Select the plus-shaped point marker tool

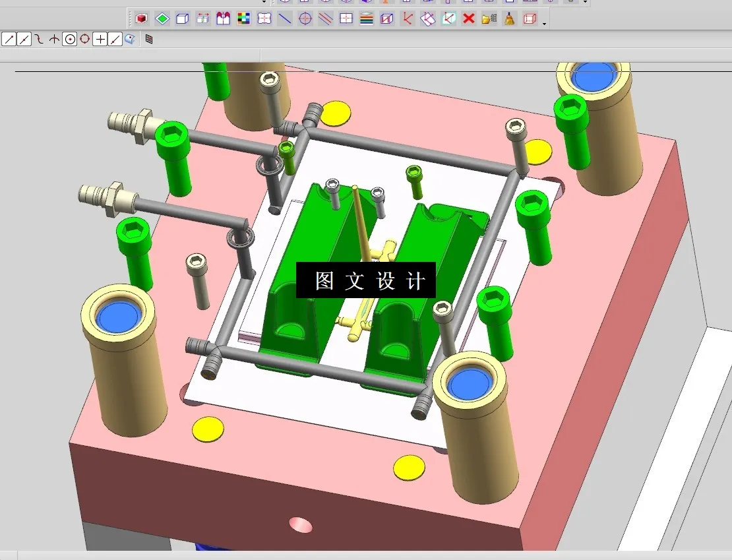click(99, 39)
